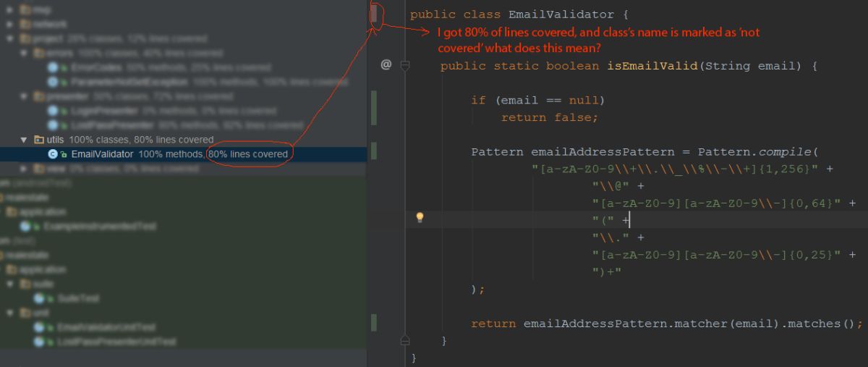
Task: Select the EmailValidator row in coverage tree
Action: [x=183, y=154]
